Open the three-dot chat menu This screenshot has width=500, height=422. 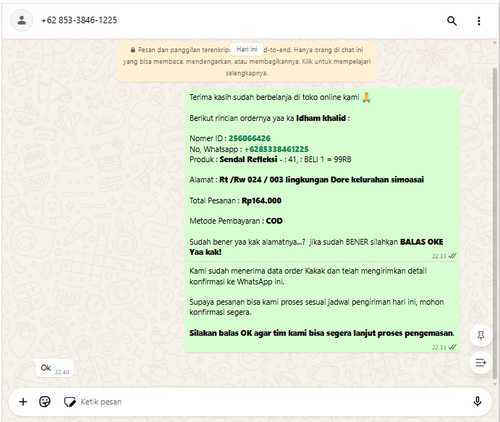pos(479,21)
